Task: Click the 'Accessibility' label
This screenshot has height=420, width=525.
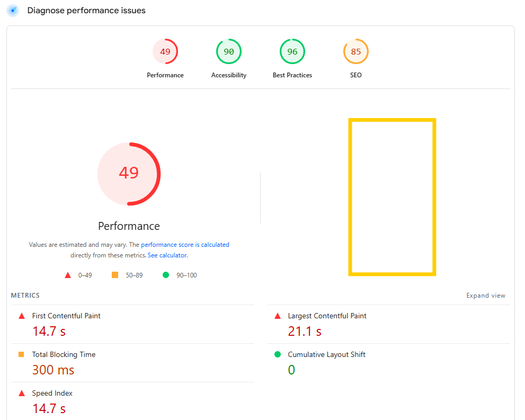Action: coord(229,75)
